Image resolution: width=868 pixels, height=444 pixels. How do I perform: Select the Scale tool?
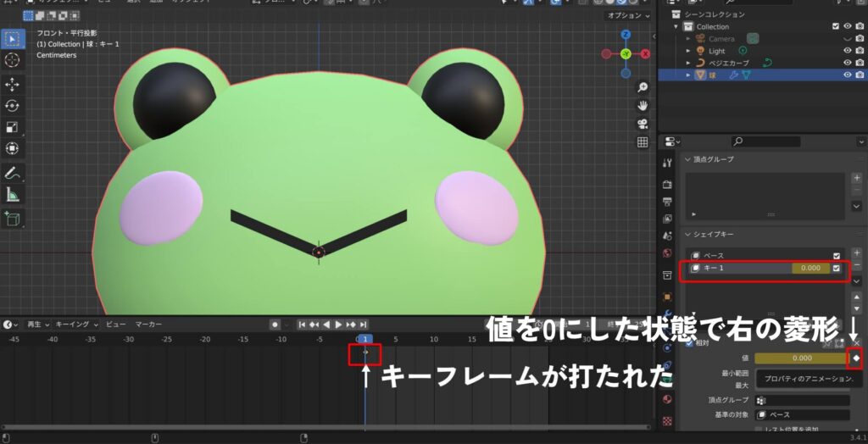pos(13,127)
